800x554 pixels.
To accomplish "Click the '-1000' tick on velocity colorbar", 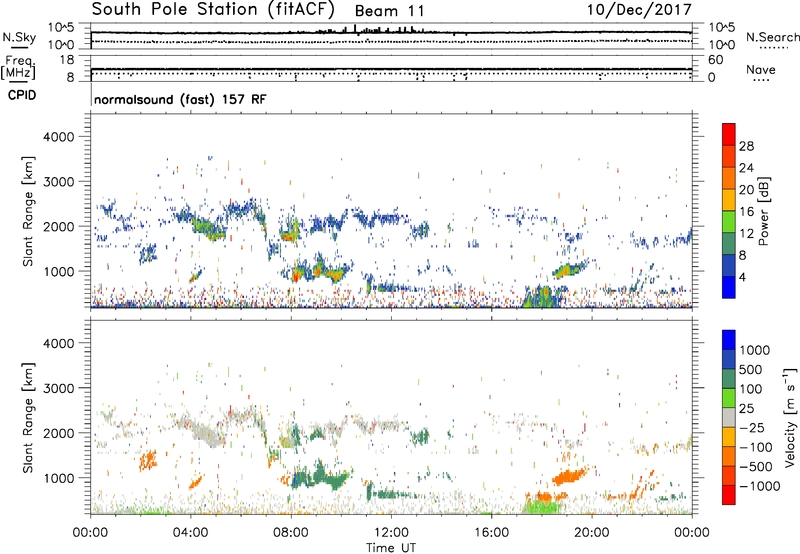I will (x=760, y=486).
